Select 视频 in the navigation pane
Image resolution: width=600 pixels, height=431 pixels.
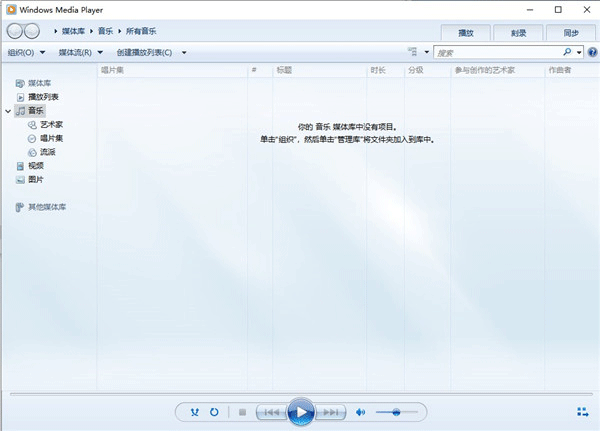click(x=36, y=166)
